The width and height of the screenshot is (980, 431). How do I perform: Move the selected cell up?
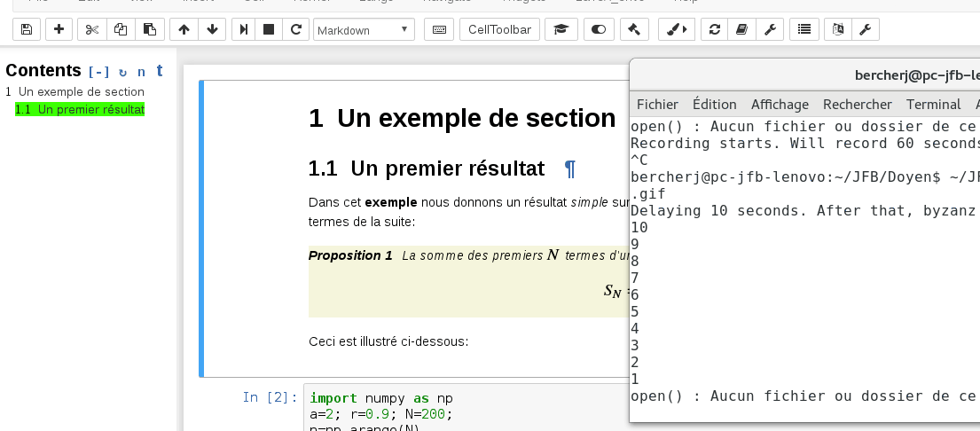pyautogui.click(x=184, y=29)
